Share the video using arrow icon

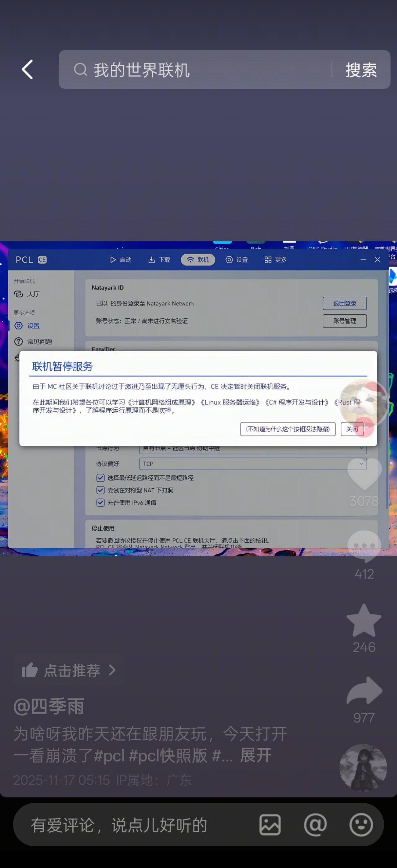coord(364,692)
